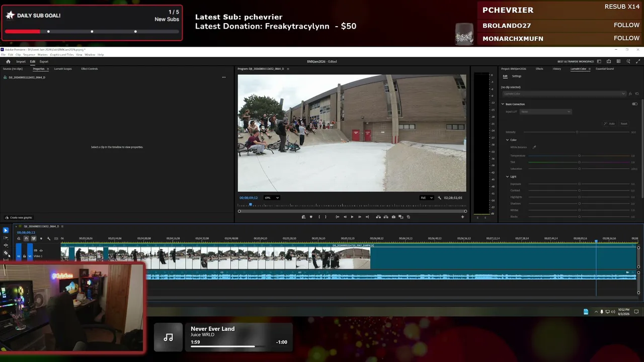Adjust the Exposure slider handle
Screen dimensions: 644x362
tap(579, 184)
